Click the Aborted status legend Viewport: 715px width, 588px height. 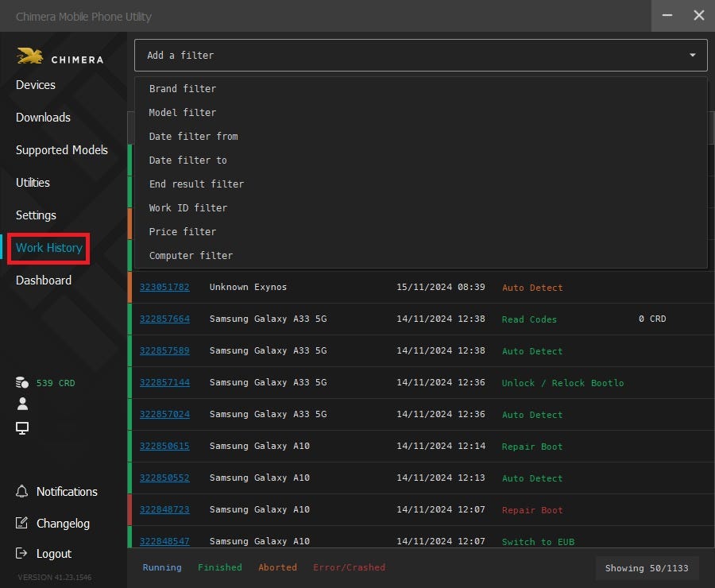coord(277,567)
